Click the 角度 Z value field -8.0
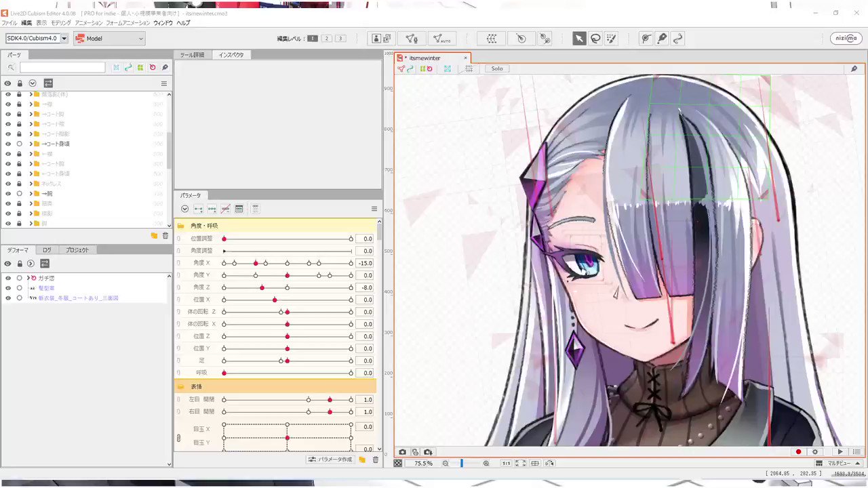 coord(364,287)
